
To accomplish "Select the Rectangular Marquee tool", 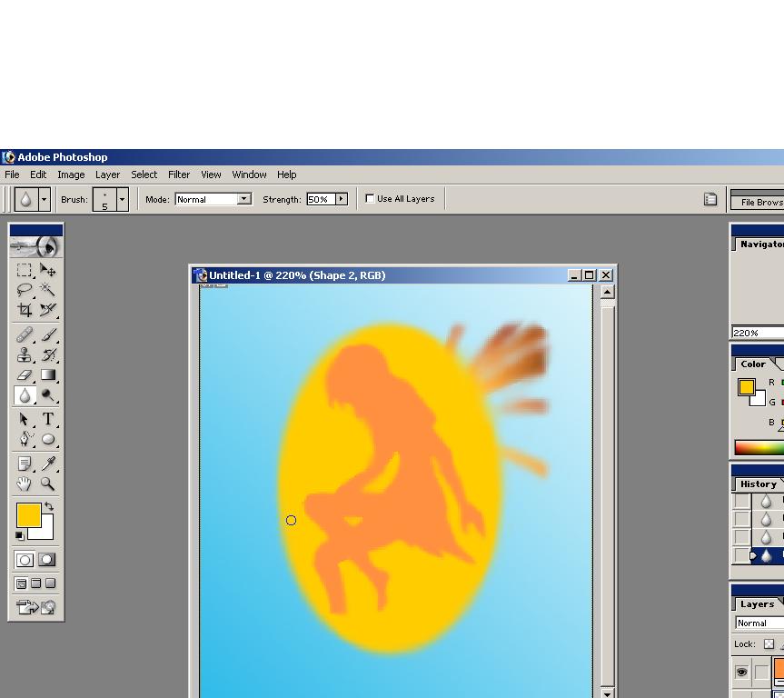I will point(25,270).
